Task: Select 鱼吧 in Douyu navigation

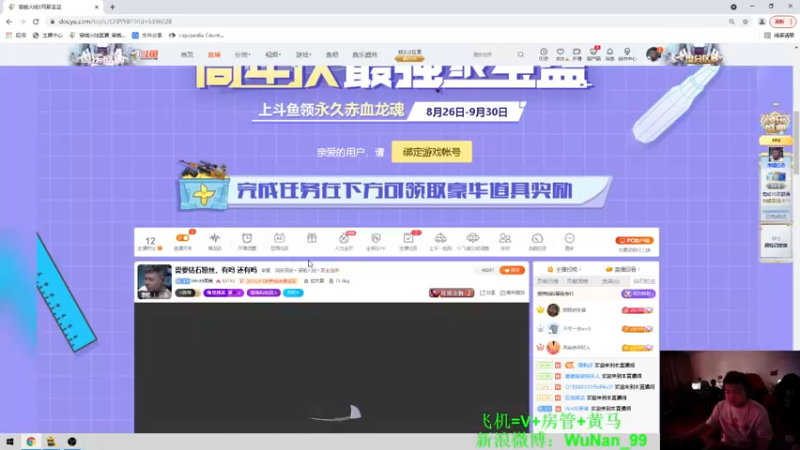Action: [332, 55]
